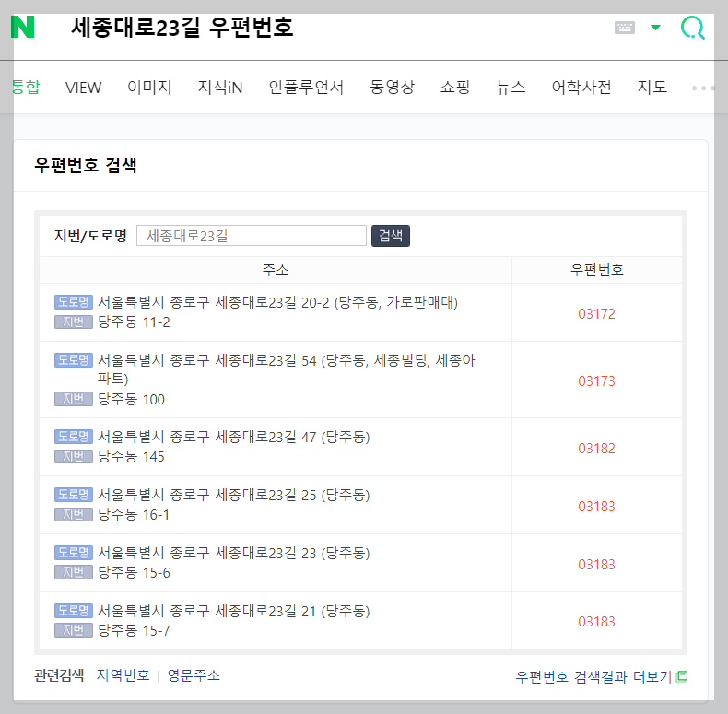The image size is (728, 714).
Task: Show more tabs with the ellipsis
Action: [703, 88]
